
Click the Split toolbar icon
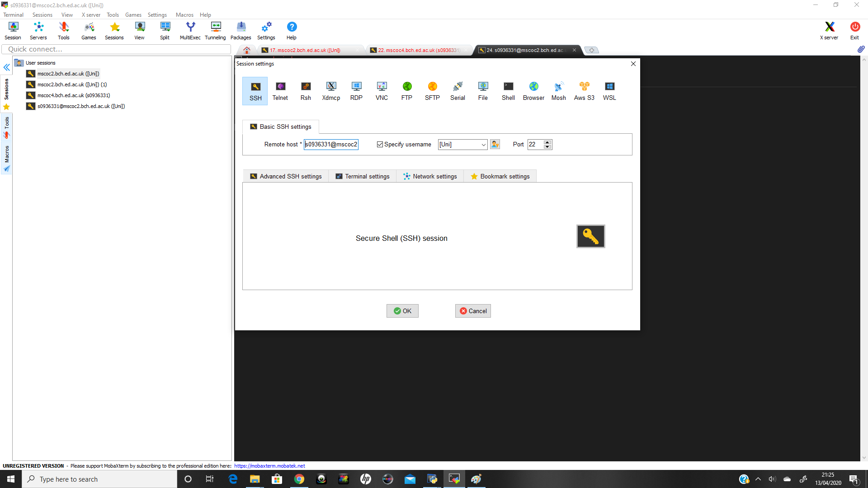(x=165, y=31)
